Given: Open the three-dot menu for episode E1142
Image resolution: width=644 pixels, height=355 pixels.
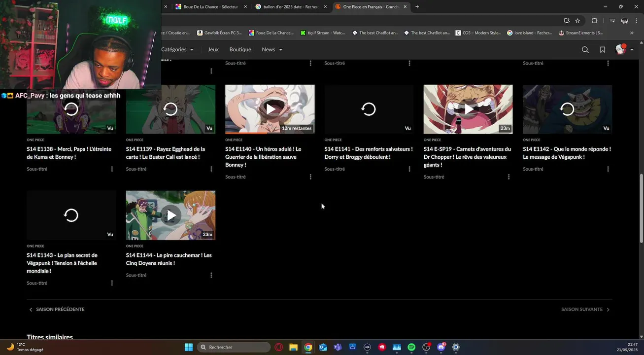Looking at the screenshot, I should pyautogui.click(x=608, y=169).
